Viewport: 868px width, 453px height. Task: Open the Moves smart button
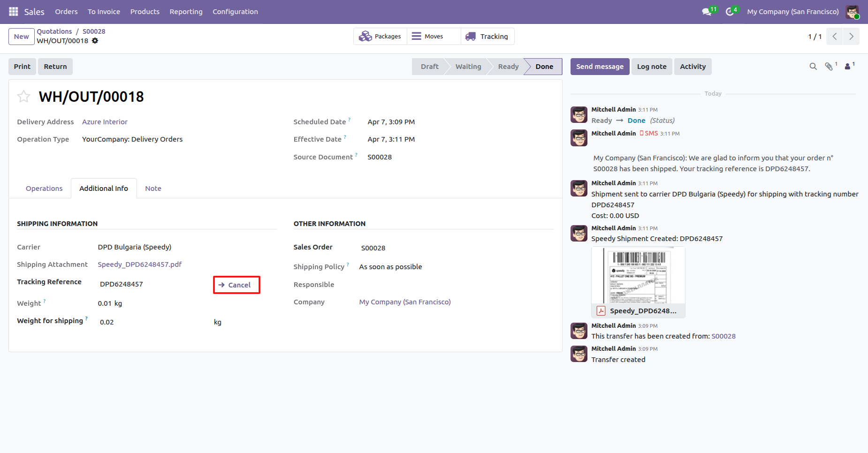pos(434,37)
